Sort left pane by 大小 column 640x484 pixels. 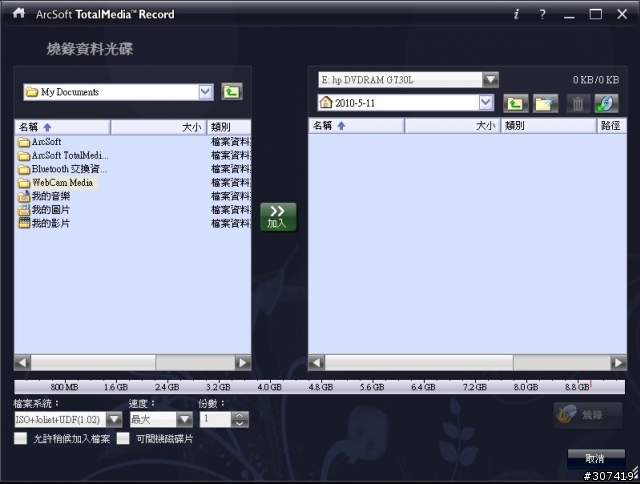(x=159, y=127)
